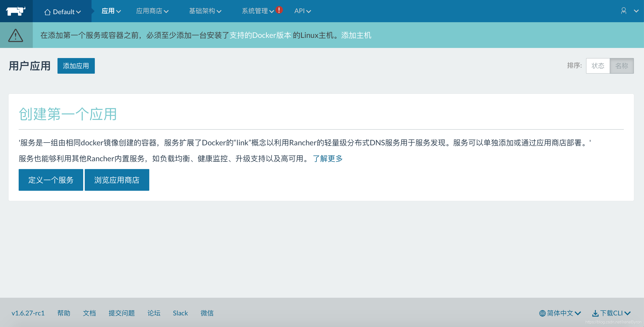Open the 应用 menu

tap(111, 11)
